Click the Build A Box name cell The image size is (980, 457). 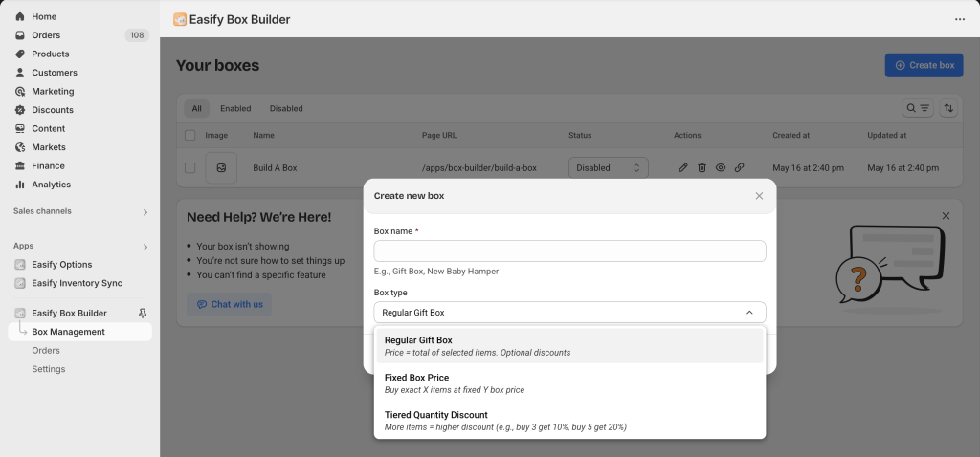tap(275, 168)
